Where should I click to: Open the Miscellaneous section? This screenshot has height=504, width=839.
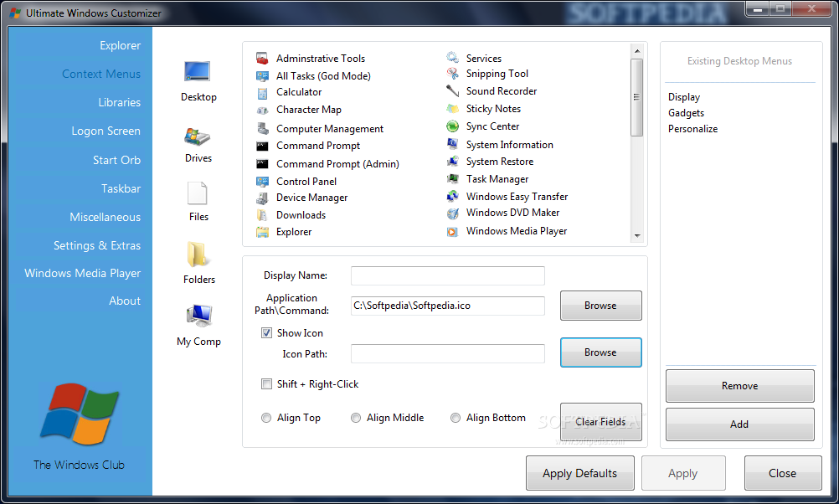click(x=105, y=217)
